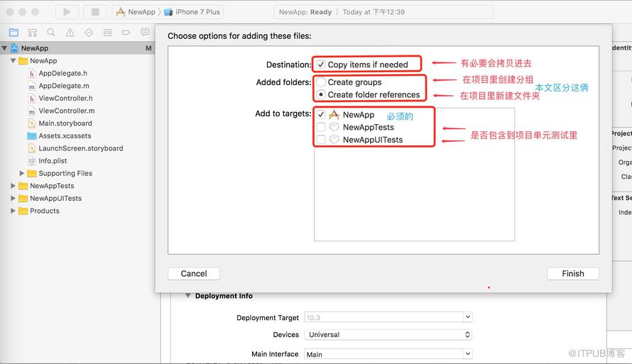This screenshot has width=632, height=364.
Task: Open the Report navigator speech bubble icon
Action: coord(145,32)
